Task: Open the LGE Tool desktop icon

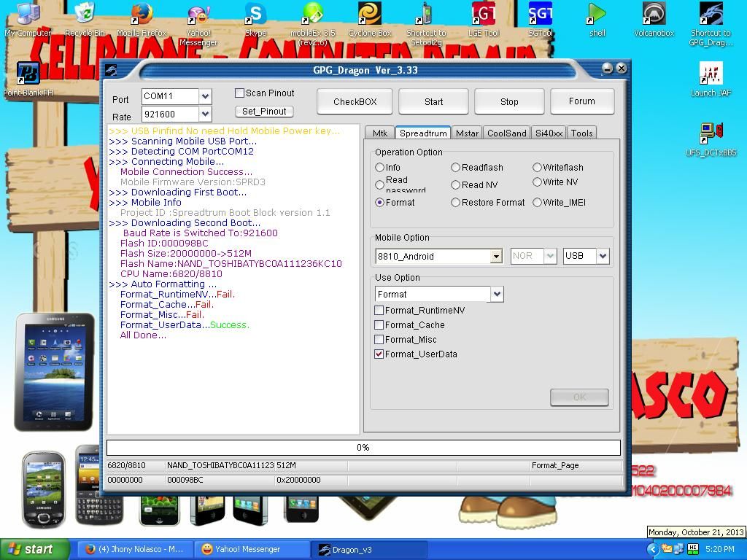Action: click(x=483, y=15)
